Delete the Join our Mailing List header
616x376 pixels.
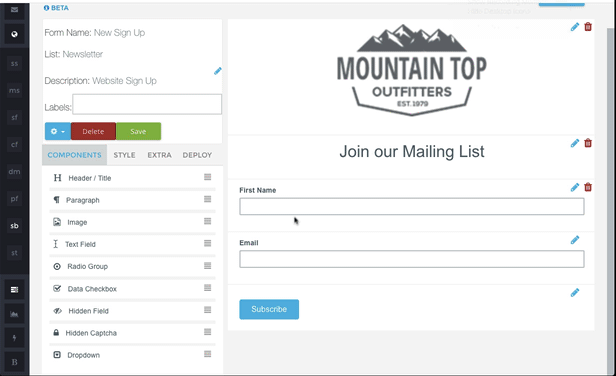(x=588, y=143)
